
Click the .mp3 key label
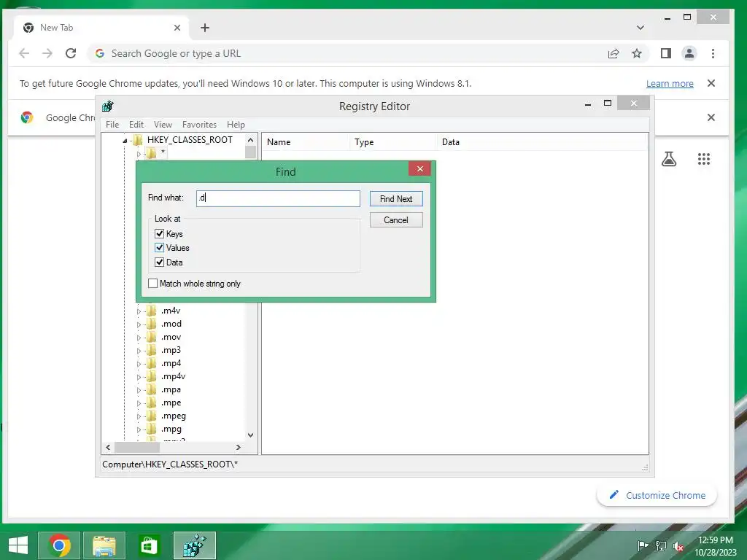[x=171, y=350]
